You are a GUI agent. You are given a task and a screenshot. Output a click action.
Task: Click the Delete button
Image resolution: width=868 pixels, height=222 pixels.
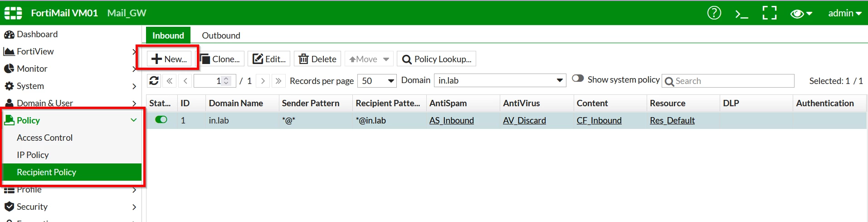(x=317, y=59)
